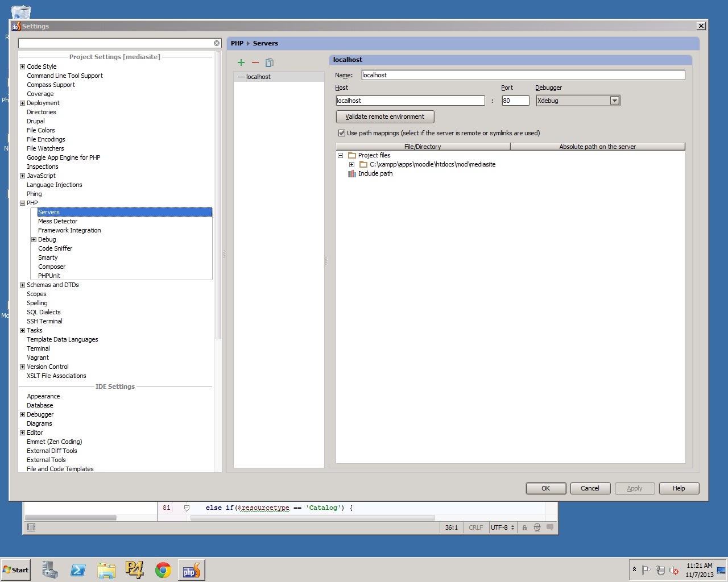728x582 pixels.
Task: Show hidden tray icons
Action: tap(634, 569)
